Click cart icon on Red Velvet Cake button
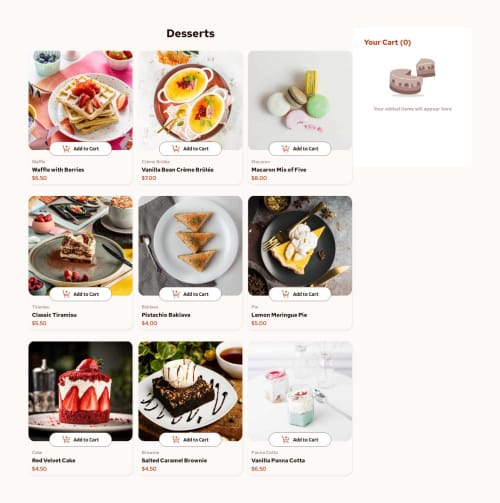This screenshot has height=503, width=500. click(x=66, y=440)
